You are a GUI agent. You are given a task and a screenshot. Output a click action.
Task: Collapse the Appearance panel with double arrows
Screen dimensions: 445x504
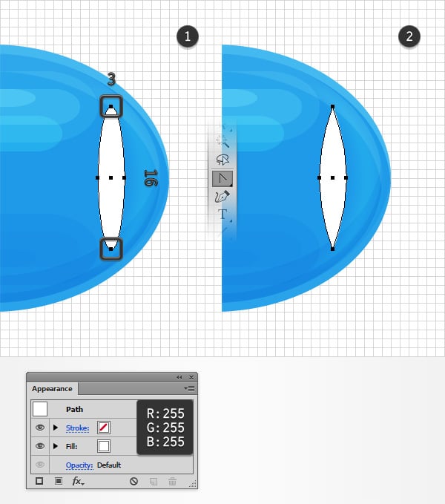click(179, 377)
